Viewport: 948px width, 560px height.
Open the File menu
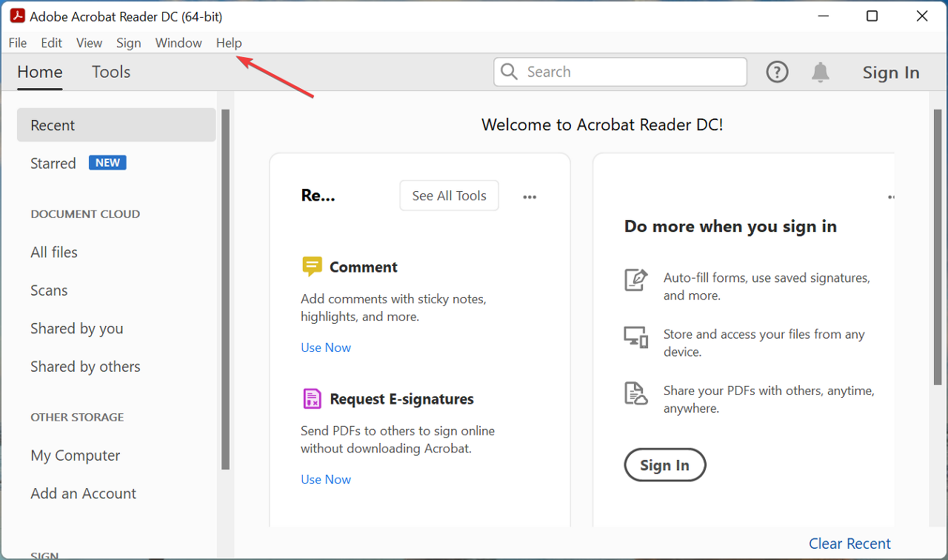pos(18,43)
